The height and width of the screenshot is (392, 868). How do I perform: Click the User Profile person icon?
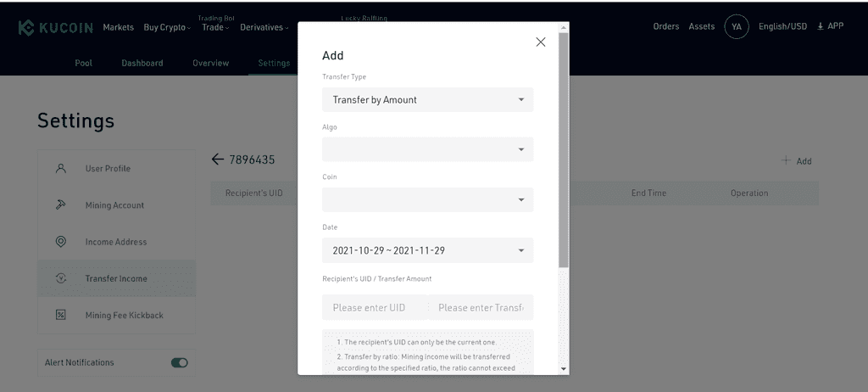pos(61,169)
